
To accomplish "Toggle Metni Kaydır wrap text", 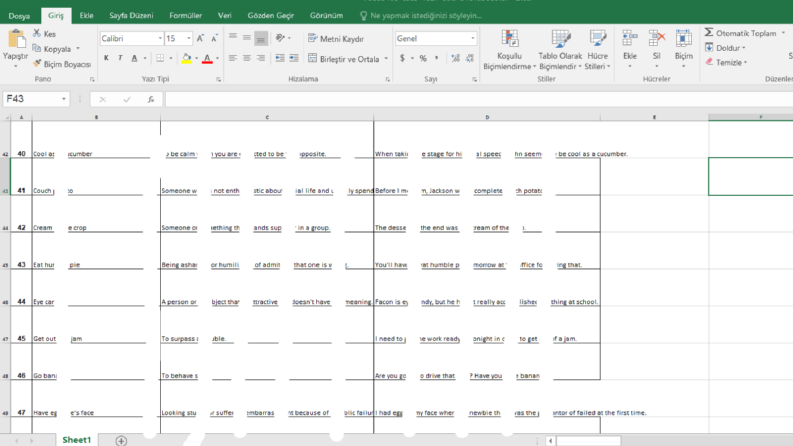I will [336, 38].
